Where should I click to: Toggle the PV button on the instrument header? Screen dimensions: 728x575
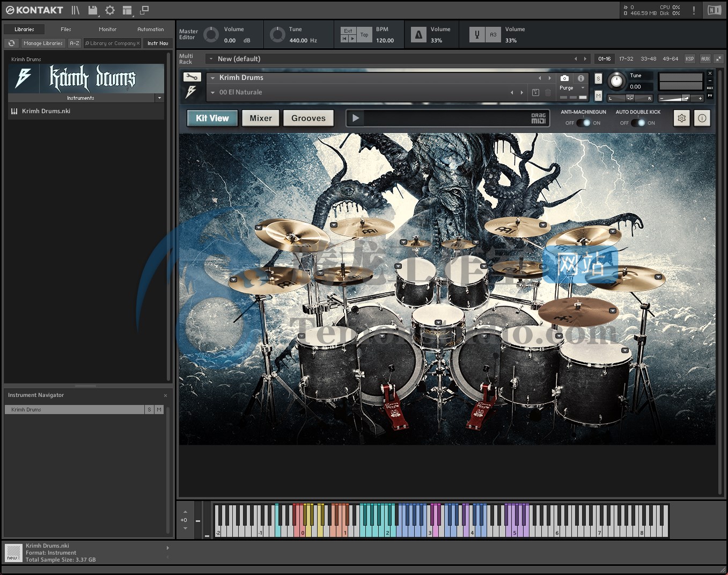710,95
